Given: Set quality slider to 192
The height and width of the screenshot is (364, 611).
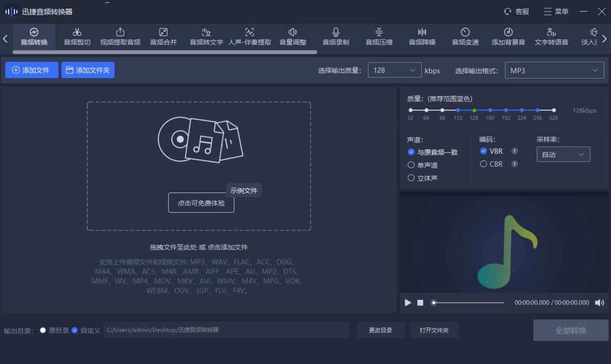Looking at the screenshot, I should point(506,110).
